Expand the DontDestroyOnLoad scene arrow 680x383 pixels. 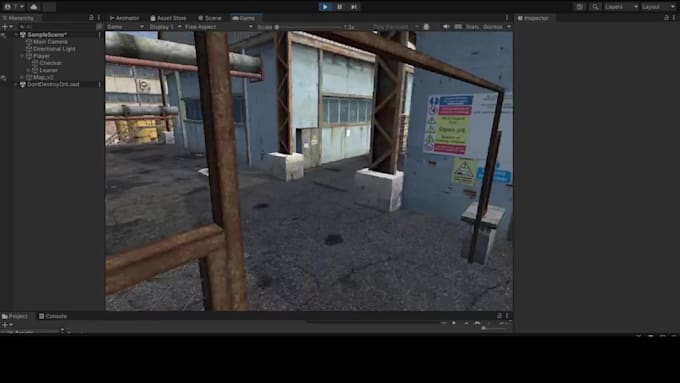pos(16,85)
